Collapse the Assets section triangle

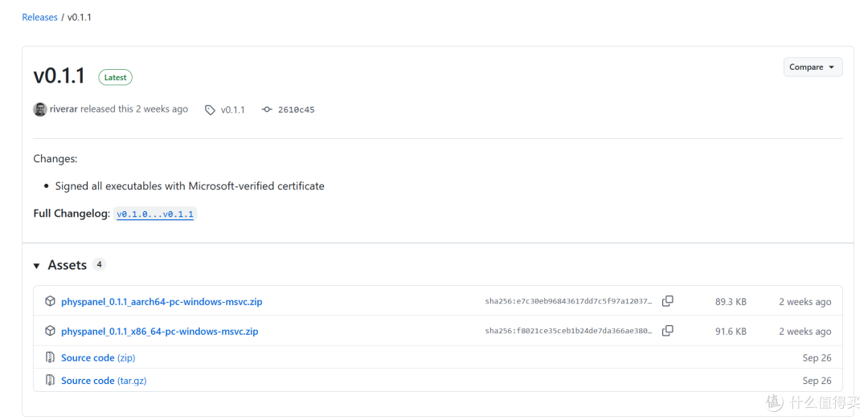click(x=36, y=266)
